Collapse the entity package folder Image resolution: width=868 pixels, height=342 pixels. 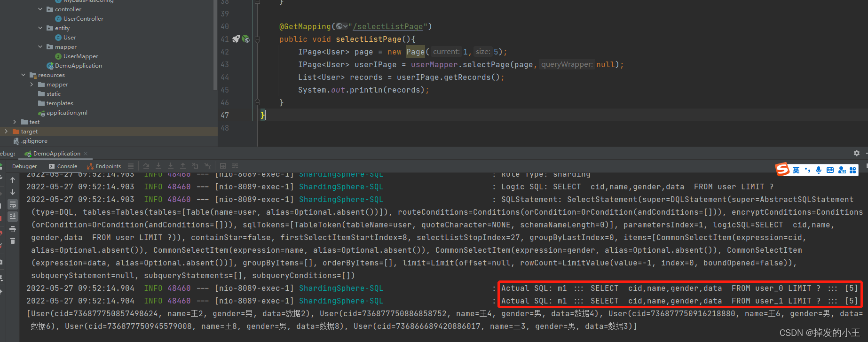point(40,28)
